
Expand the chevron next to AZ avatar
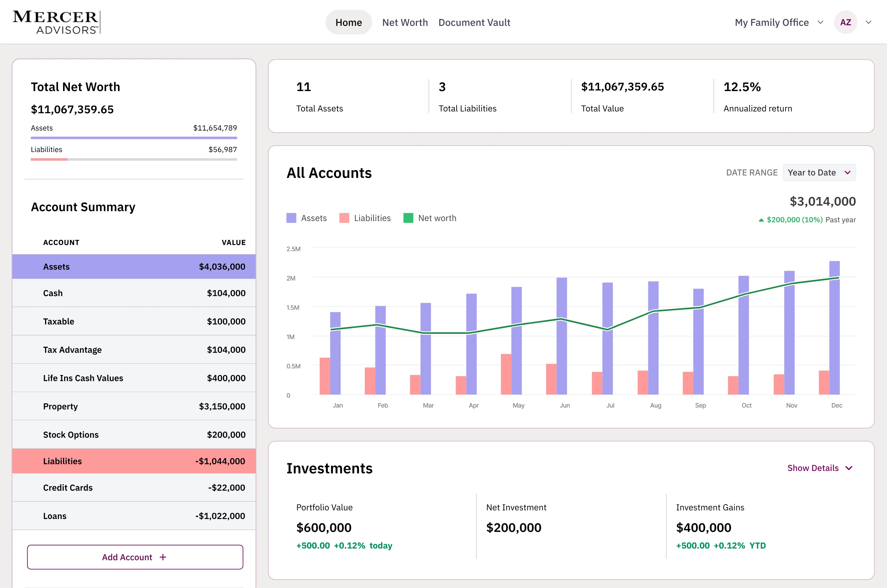pos(868,22)
